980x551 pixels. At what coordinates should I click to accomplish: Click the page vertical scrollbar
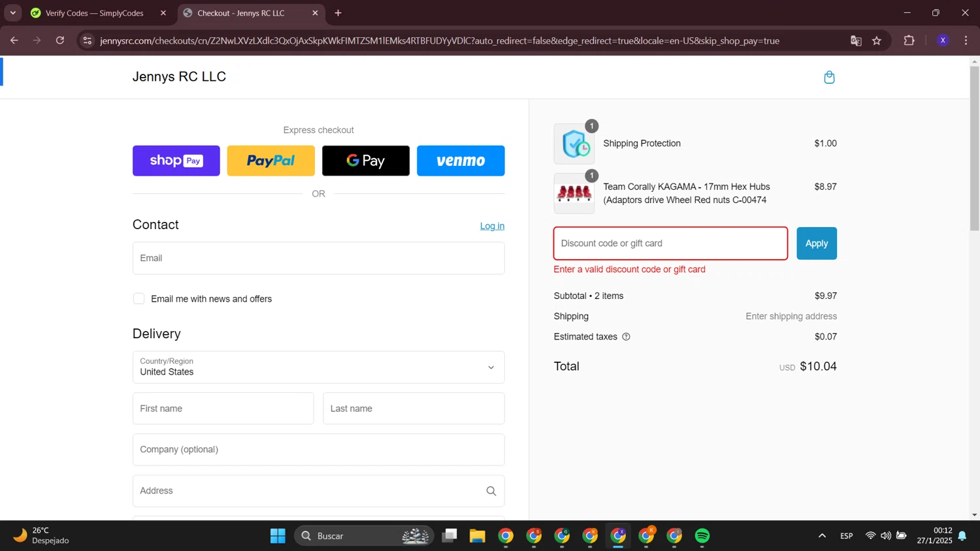tap(974, 148)
